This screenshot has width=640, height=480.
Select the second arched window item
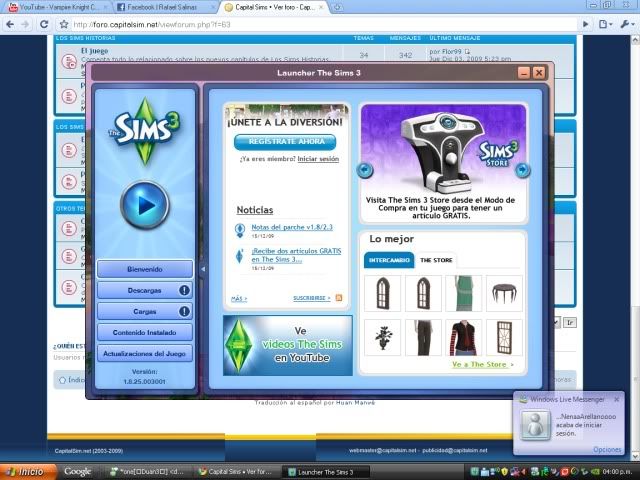[423, 293]
